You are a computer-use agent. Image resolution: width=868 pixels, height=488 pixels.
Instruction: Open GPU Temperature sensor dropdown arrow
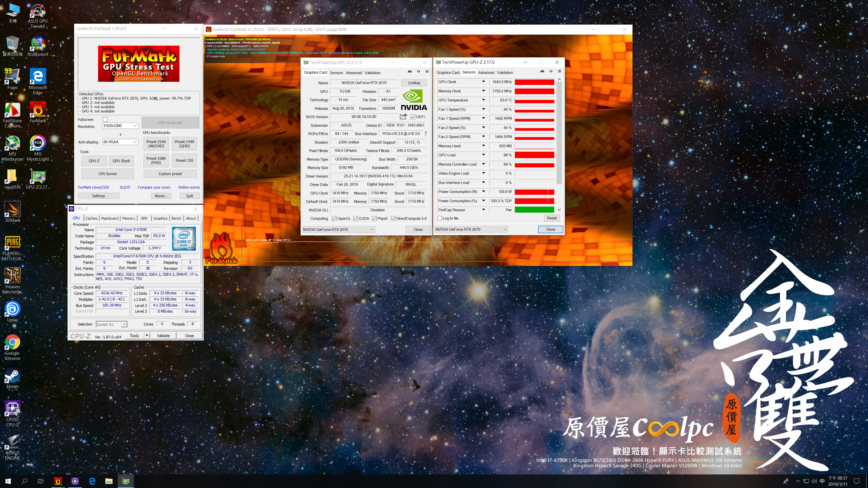(484, 100)
